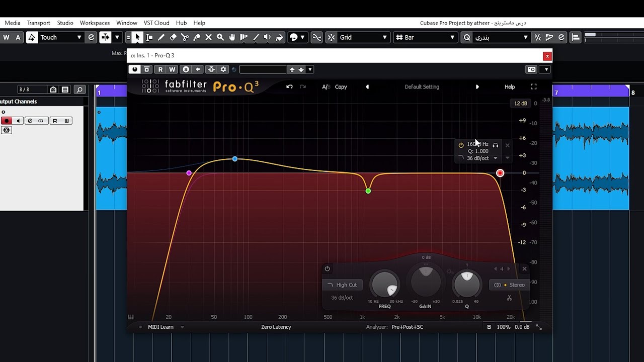The height and width of the screenshot is (362, 644).
Task: Open the Studio menu
Action: pos(65,23)
